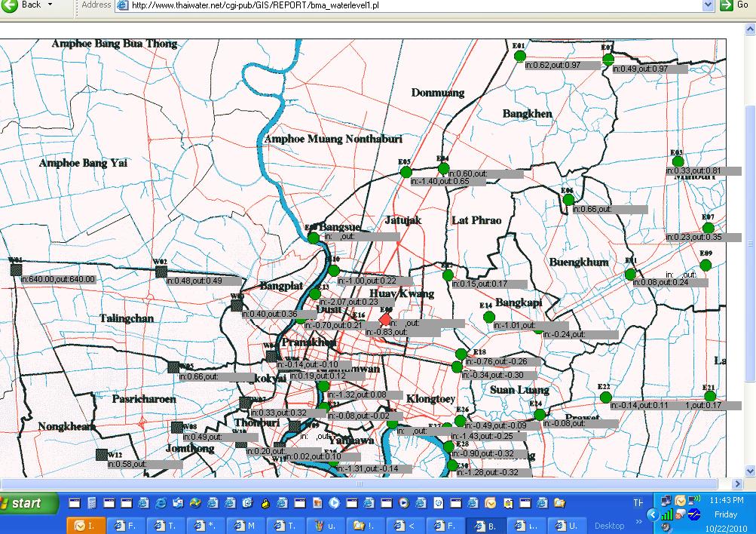This screenshot has height=534, width=756.
Task: Click the Desktop toolbar label on taskbar
Action: pyautogui.click(x=609, y=526)
